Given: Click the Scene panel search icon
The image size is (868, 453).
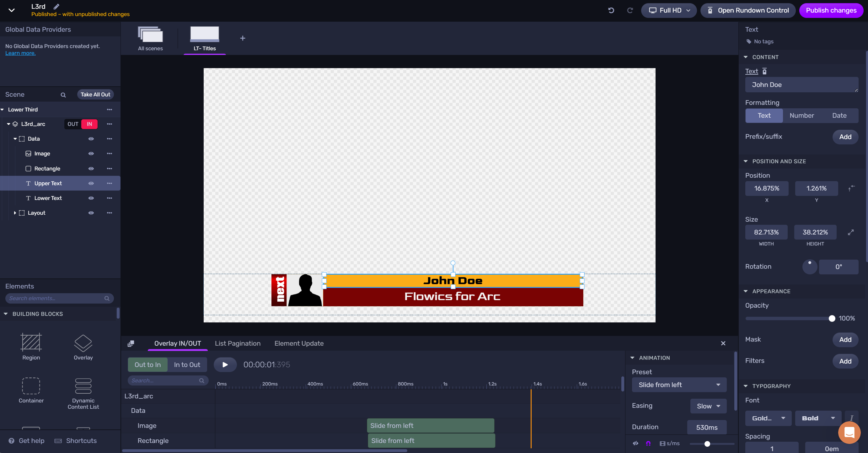Looking at the screenshot, I should (63, 95).
